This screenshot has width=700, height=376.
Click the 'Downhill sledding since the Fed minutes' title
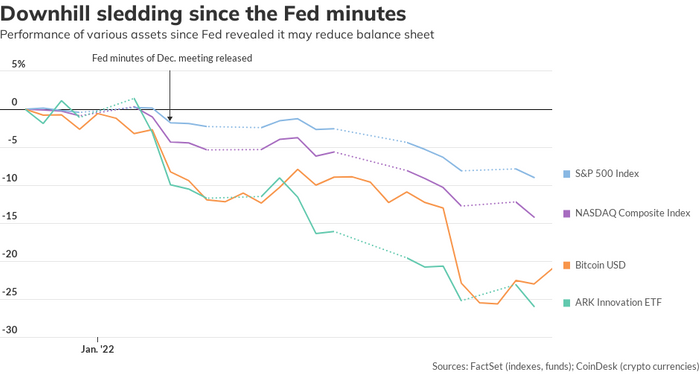[203, 13]
